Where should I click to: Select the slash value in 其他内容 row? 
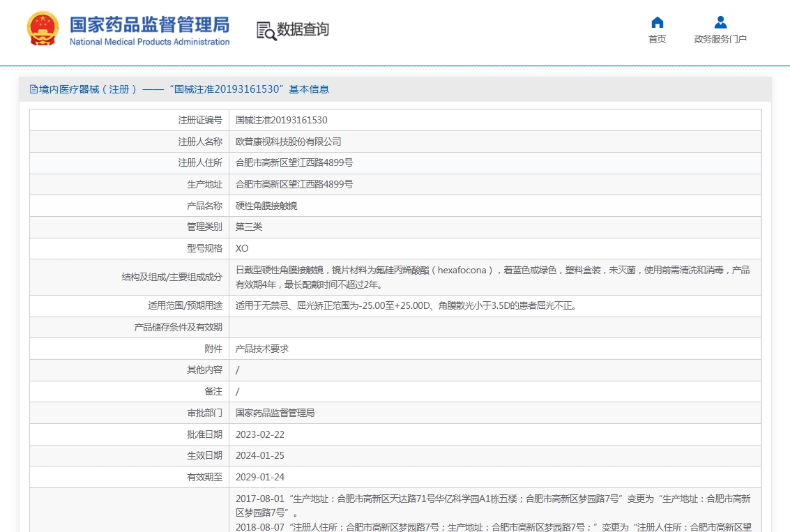tap(237, 370)
